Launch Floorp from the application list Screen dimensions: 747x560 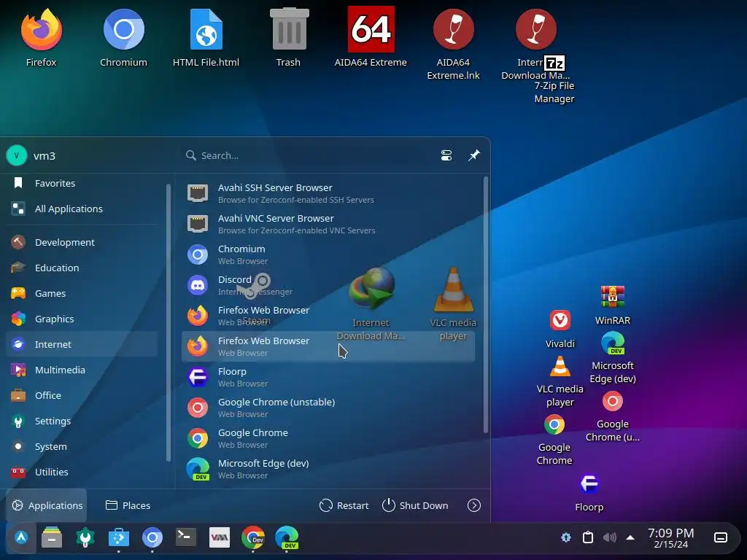(x=328, y=377)
